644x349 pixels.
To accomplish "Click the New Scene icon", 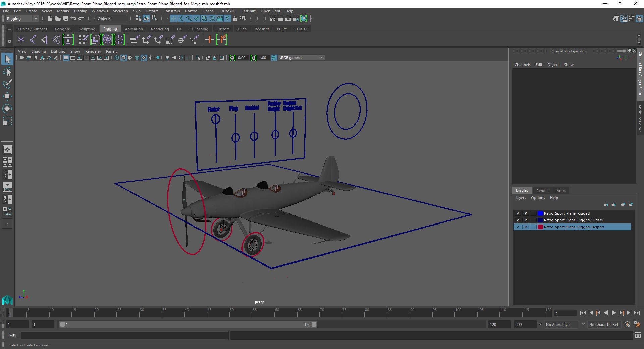I will [x=50, y=19].
